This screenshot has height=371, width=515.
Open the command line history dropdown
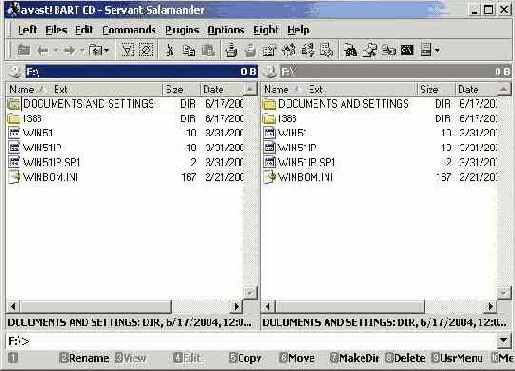pyautogui.click(x=504, y=341)
